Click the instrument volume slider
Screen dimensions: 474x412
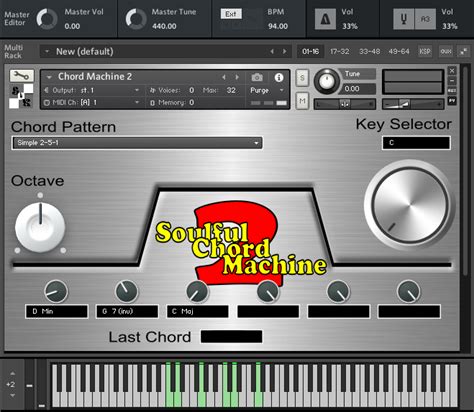tap(413, 104)
